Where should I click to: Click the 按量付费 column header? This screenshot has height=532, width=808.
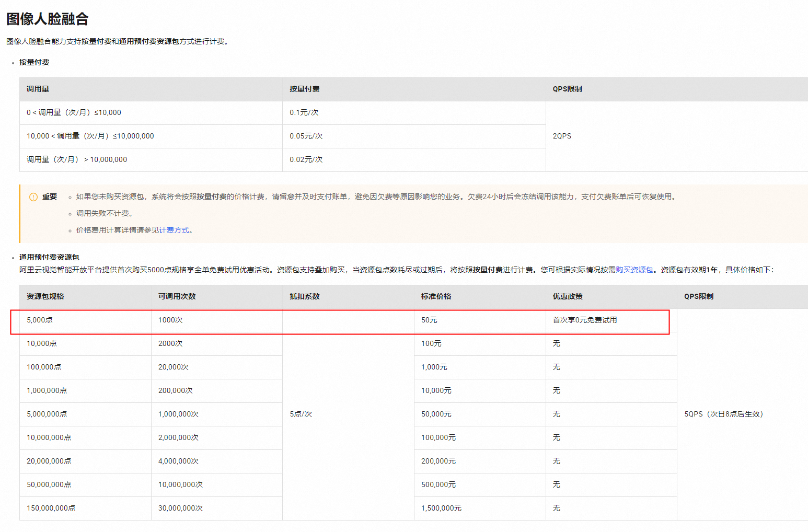(x=414, y=89)
